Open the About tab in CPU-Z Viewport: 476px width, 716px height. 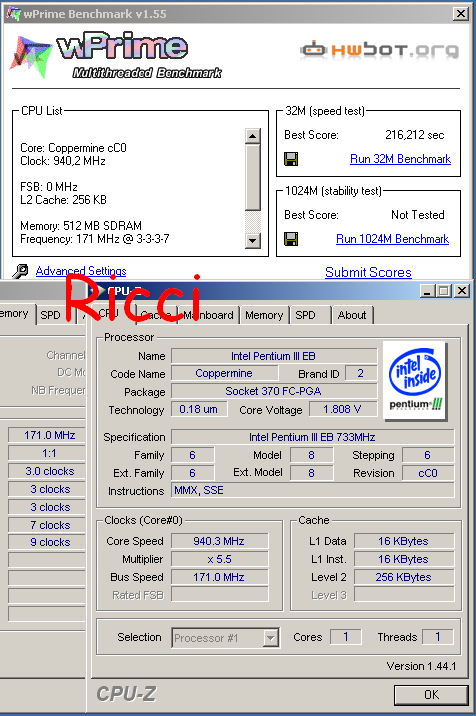point(352,315)
